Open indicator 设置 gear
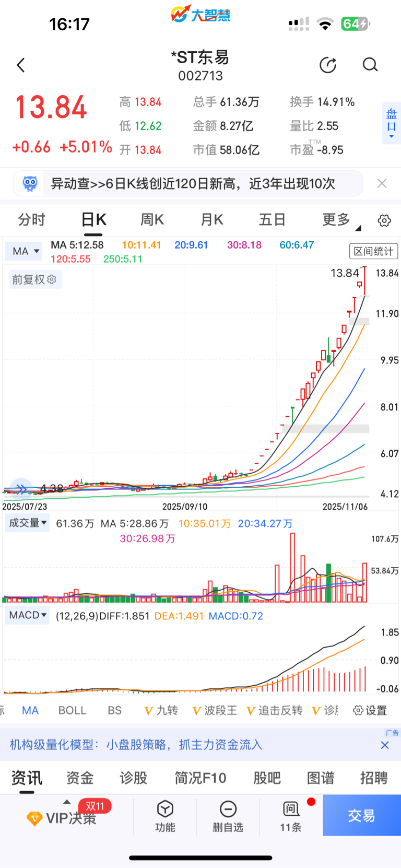 370,710
